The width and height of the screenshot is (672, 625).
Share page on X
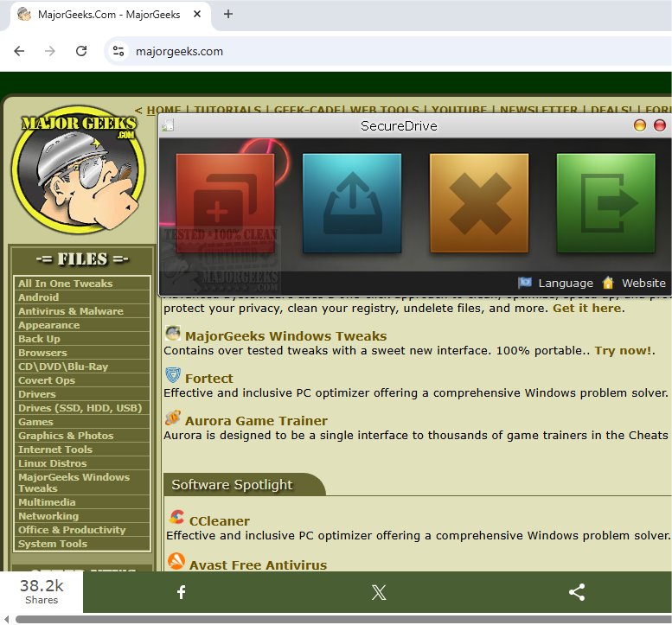click(x=379, y=592)
